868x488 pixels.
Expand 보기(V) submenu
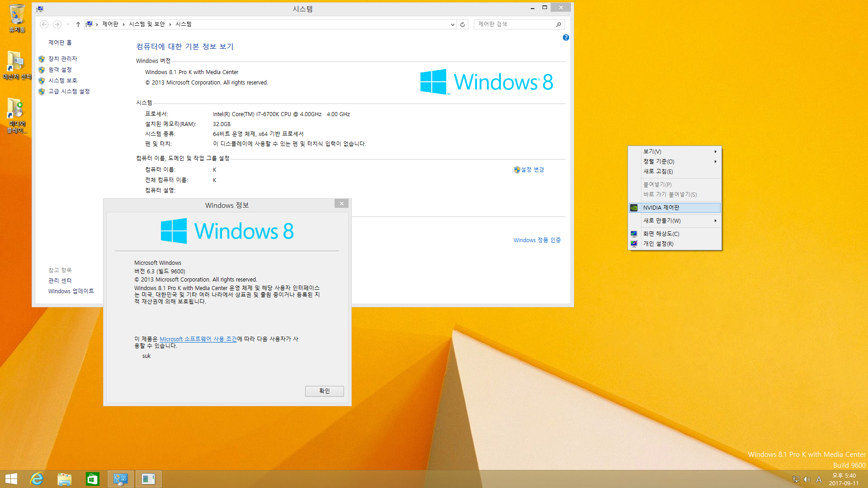click(x=716, y=152)
